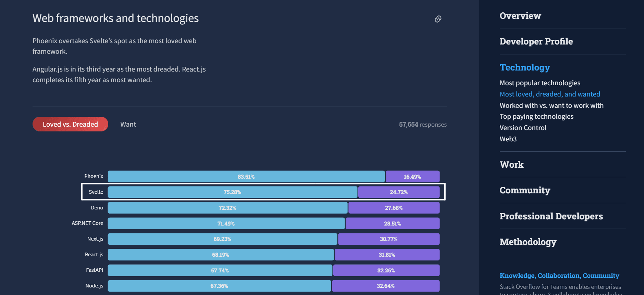The image size is (644, 295).
Task: Go to Most popular technologies
Action: (540, 83)
